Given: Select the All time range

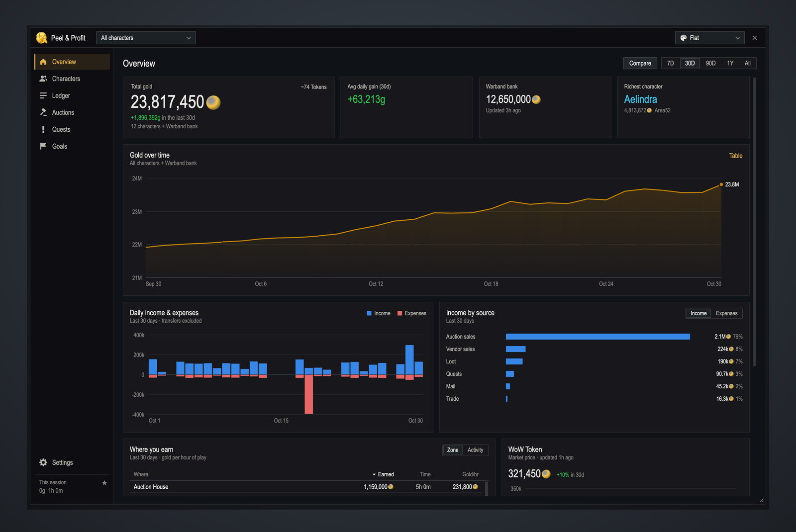Looking at the screenshot, I should pyautogui.click(x=748, y=63).
